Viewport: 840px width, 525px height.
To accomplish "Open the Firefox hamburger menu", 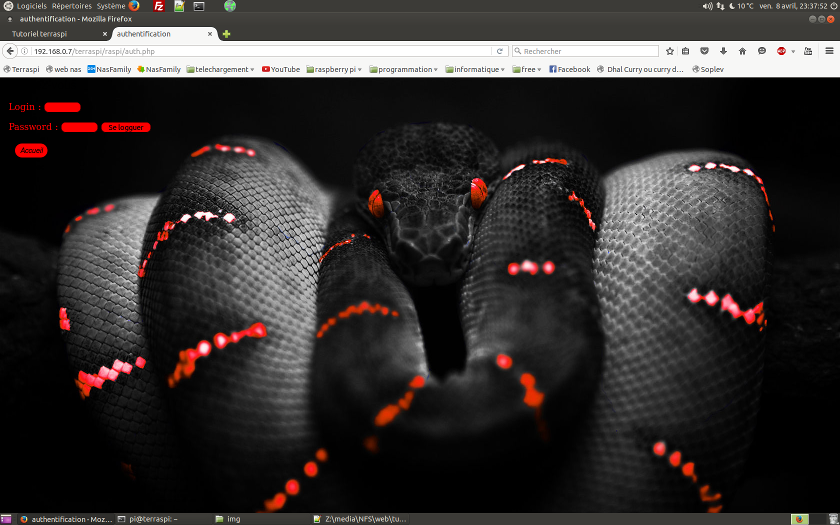I will pos(829,51).
